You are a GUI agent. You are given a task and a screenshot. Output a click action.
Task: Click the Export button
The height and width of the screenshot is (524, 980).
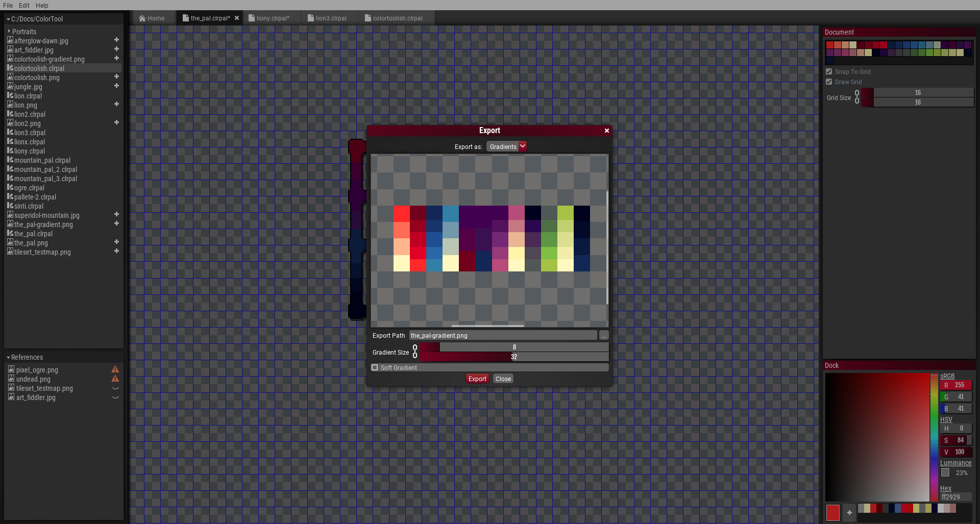pos(477,379)
